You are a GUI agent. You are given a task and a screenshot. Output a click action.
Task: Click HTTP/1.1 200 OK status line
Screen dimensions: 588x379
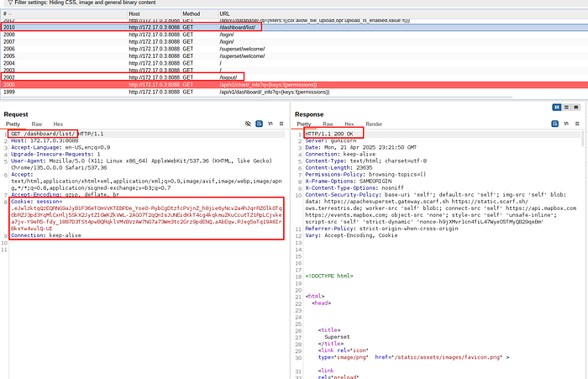tap(329, 134)
